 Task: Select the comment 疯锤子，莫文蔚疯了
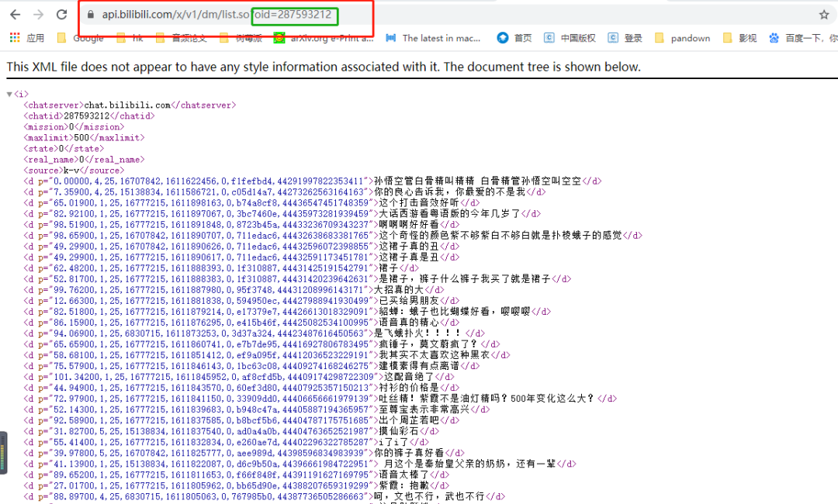(x=429, y=344)
